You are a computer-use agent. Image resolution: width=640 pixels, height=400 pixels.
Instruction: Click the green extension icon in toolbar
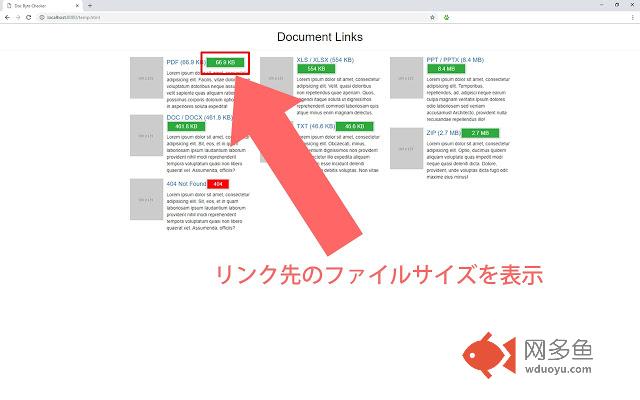click(445, 17)
